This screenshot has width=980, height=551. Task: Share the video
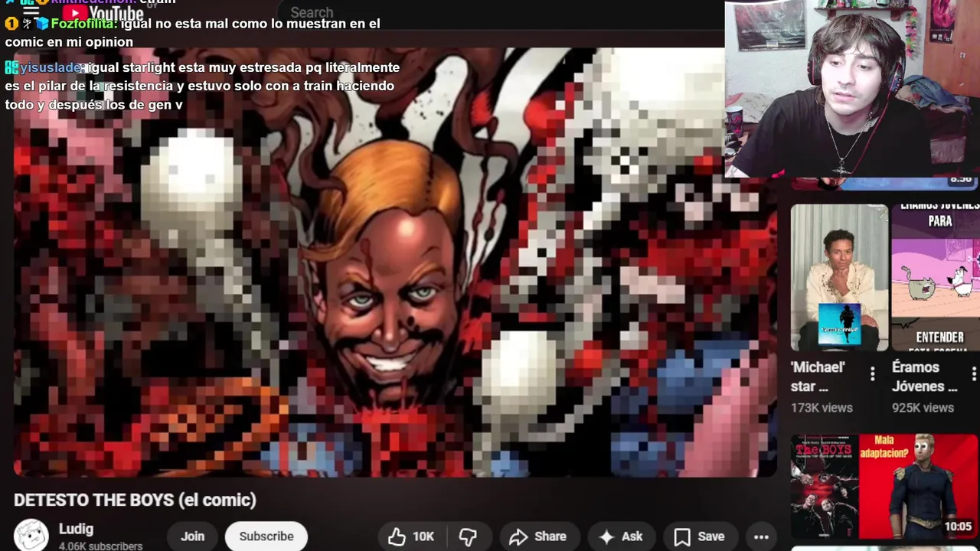point(537,536)
